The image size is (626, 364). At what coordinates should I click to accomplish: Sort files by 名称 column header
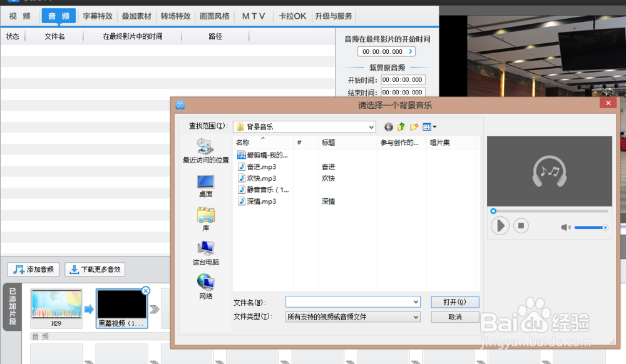(263, 143)
